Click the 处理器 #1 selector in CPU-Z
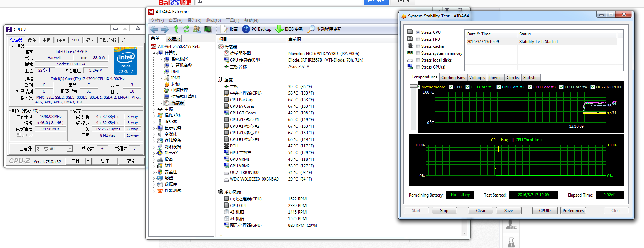Screen dimensions: 644x248 point(54,149)
